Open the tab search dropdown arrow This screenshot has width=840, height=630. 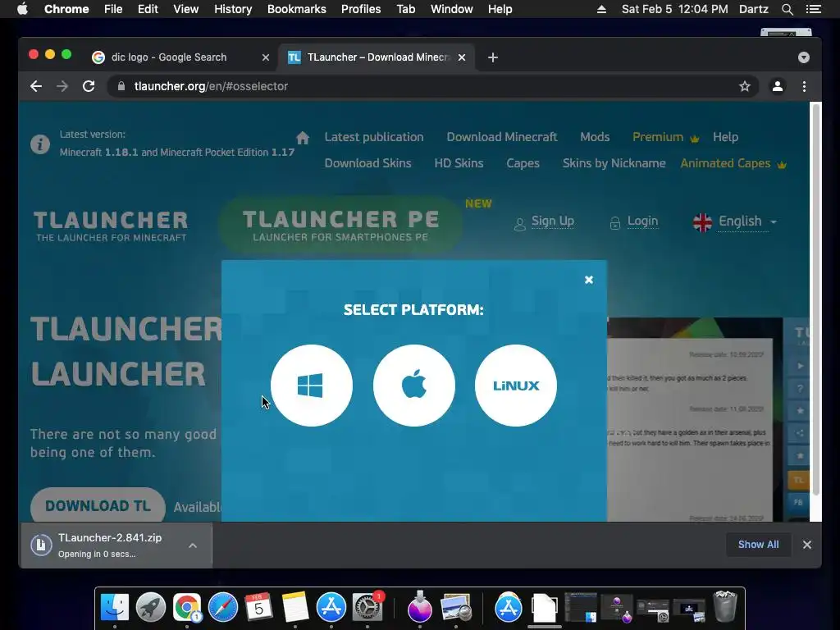[x=804, y=57]
